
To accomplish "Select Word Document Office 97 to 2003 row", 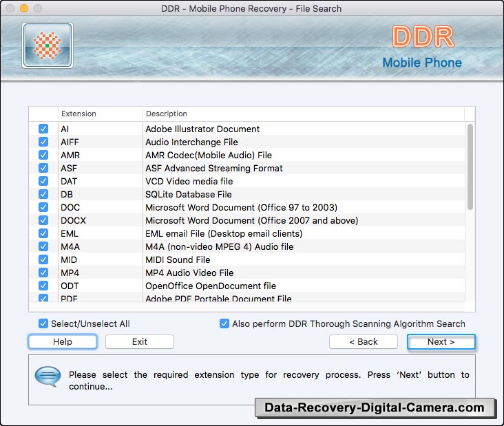I will [242, 207].
